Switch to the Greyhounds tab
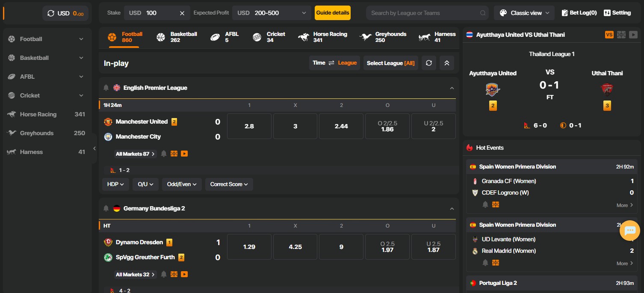The height and width of the screenshot is (293, 644). [x=384, y=37]
